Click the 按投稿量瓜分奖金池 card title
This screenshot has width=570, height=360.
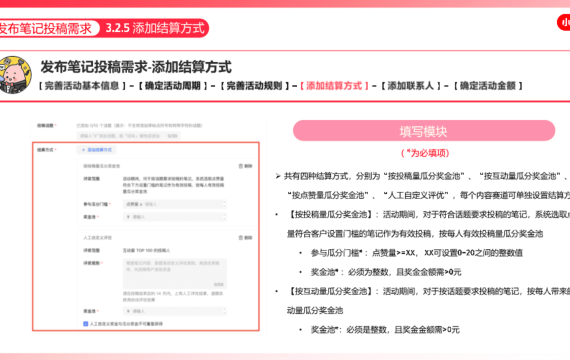click(102, 166)
